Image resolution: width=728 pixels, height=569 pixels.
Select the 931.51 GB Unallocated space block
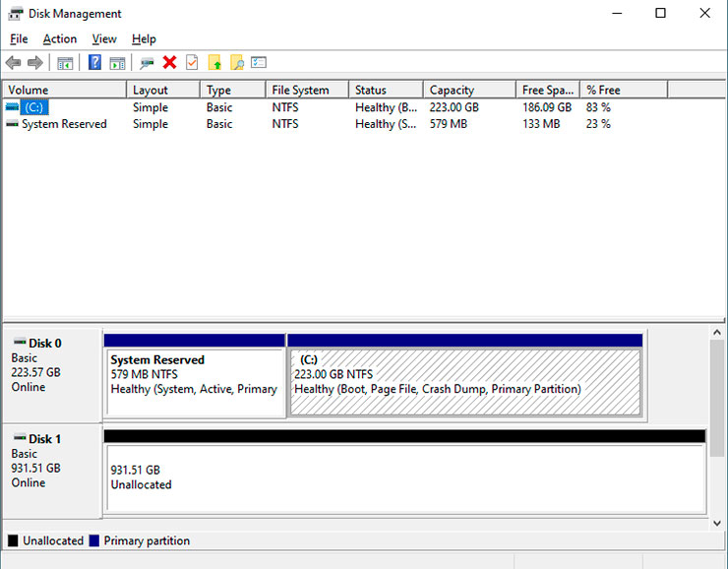pyautogui.click(x=405, y=471)
